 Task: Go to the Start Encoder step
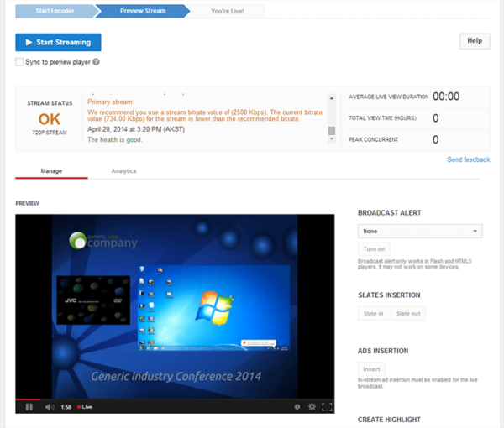pos(55,11)
